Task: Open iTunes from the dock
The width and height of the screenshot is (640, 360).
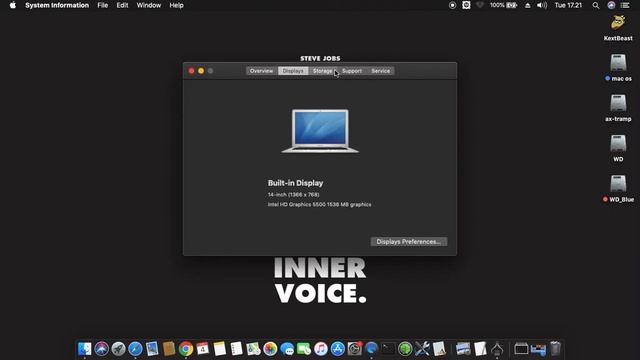Action: pyautogui.click(x=321, y=349)
